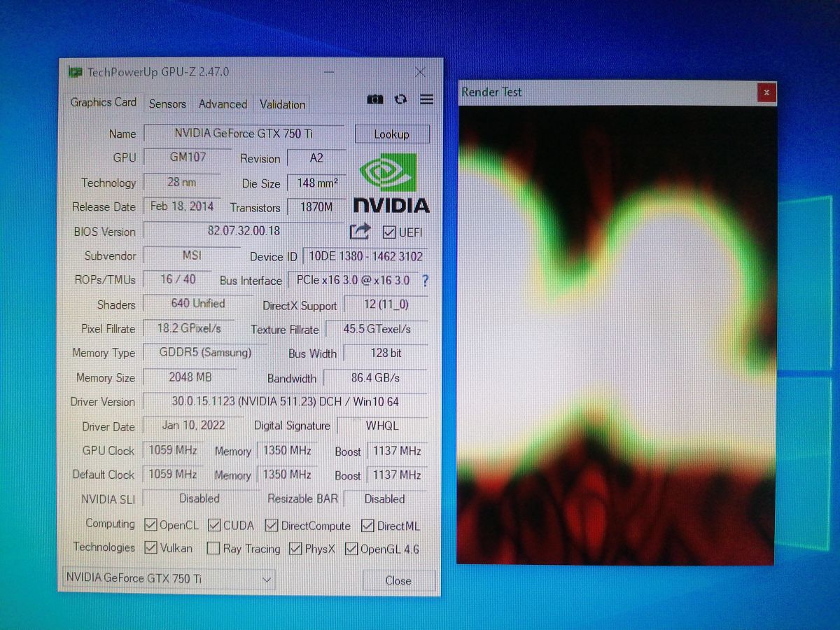Click the DirectX Support field 12 (11_0)

point(386,304)
